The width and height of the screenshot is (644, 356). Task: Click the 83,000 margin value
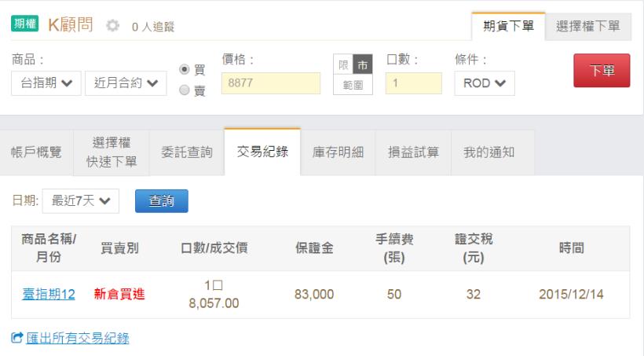pos(314,295)
